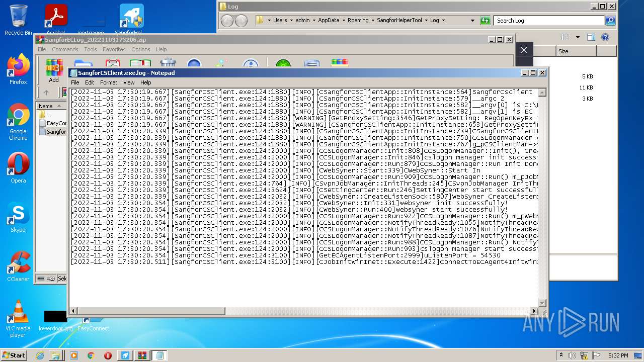Show hidden system tray icons
This screenshot has width=644, height=362.
(x=561, y=355)
